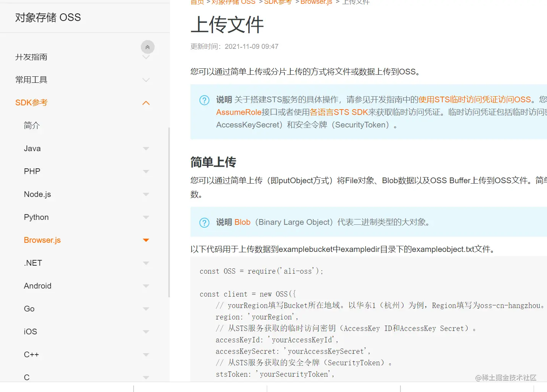Select iOS in the SDK list

(x=31, y=332)
